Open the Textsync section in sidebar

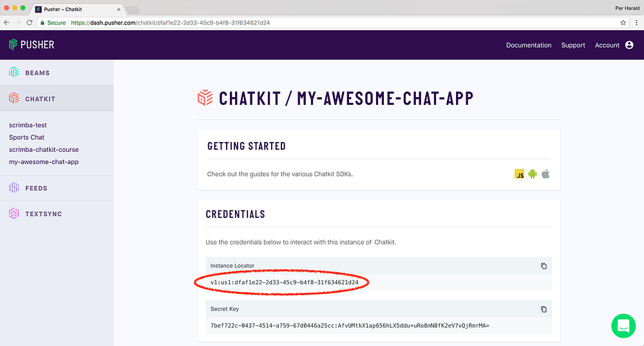click(57, 214)
